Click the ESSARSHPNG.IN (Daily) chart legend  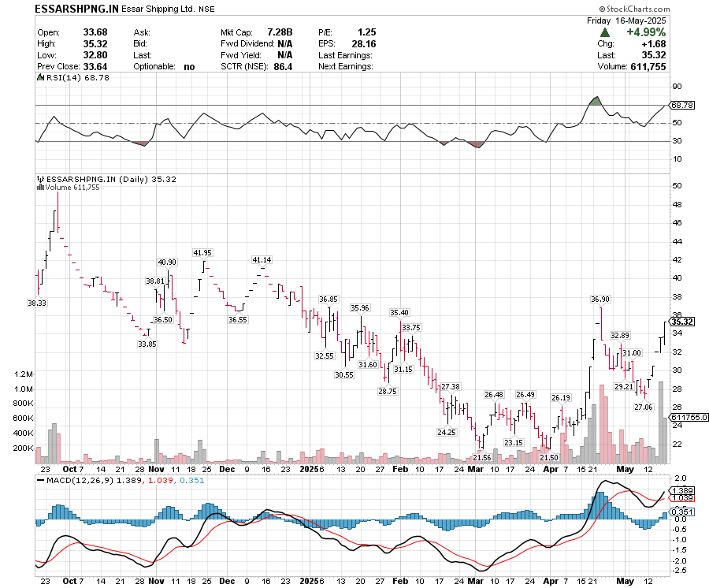(97, 180)
